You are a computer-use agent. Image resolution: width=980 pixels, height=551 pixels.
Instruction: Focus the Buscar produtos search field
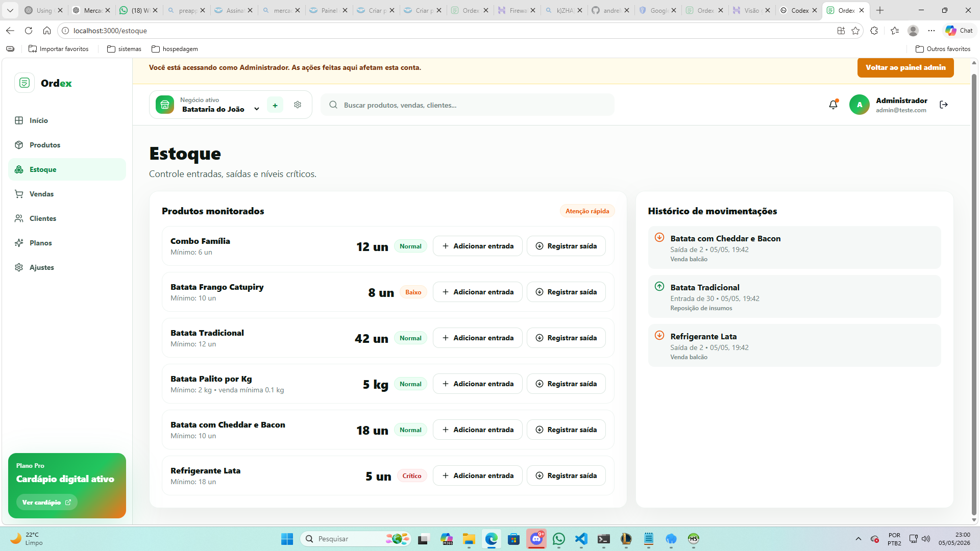[x=468, y=105]
